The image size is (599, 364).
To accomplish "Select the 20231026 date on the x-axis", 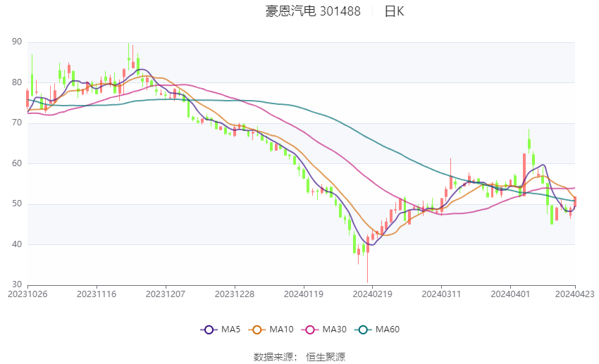I will coord(27,293).
